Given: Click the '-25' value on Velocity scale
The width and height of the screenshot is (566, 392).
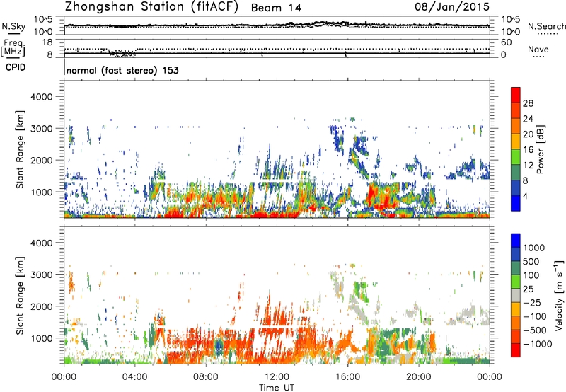Looking at the screenshot, I should [531, 302].
